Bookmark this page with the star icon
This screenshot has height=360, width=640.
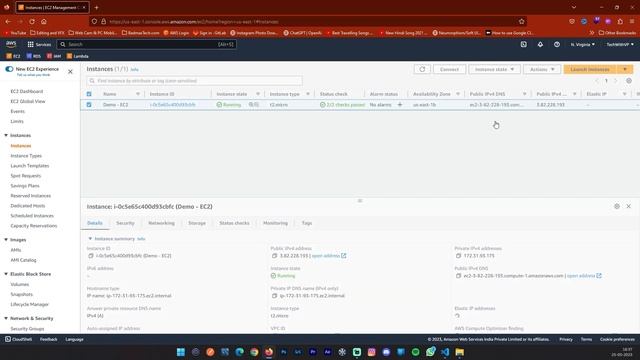[x=521, y=21]
